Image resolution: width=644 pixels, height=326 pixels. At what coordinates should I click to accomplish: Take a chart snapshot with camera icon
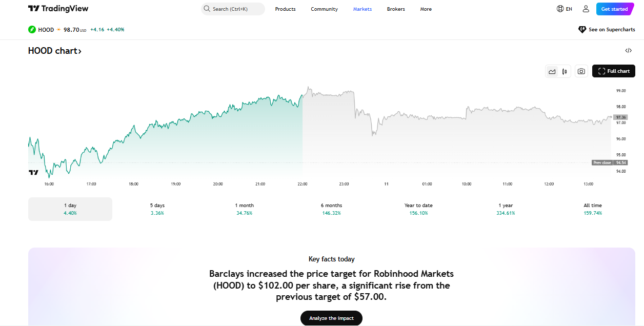581,71
